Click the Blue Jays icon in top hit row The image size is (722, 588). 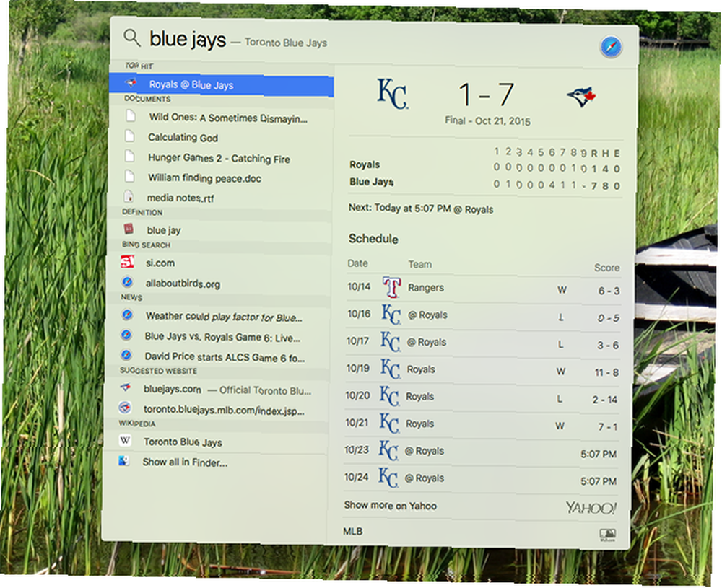coord(131,83)
